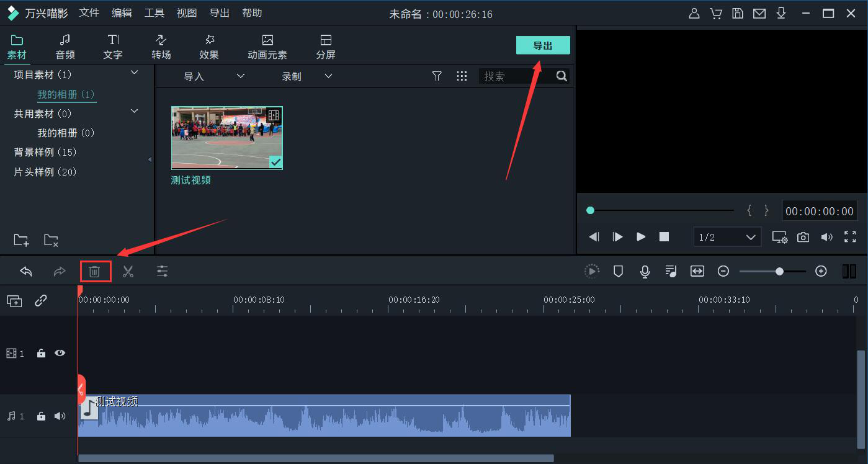Click the undo arrow icon
Image resolution: width=868 pixels, height=464 pixels.
point(26,272)
